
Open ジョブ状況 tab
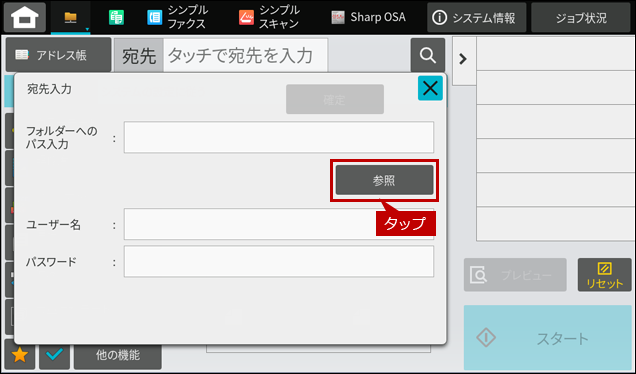tap(581, 17)
